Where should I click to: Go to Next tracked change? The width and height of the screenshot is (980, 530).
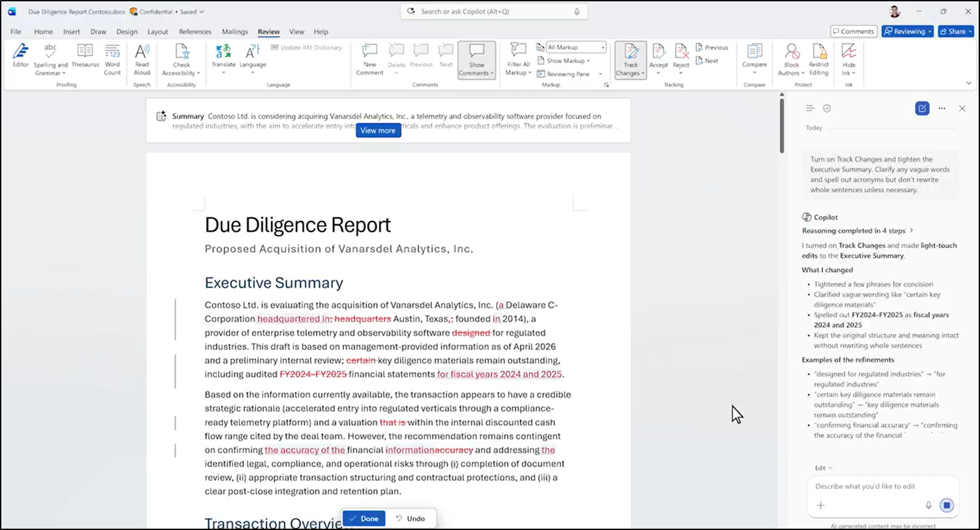point(707,61)
